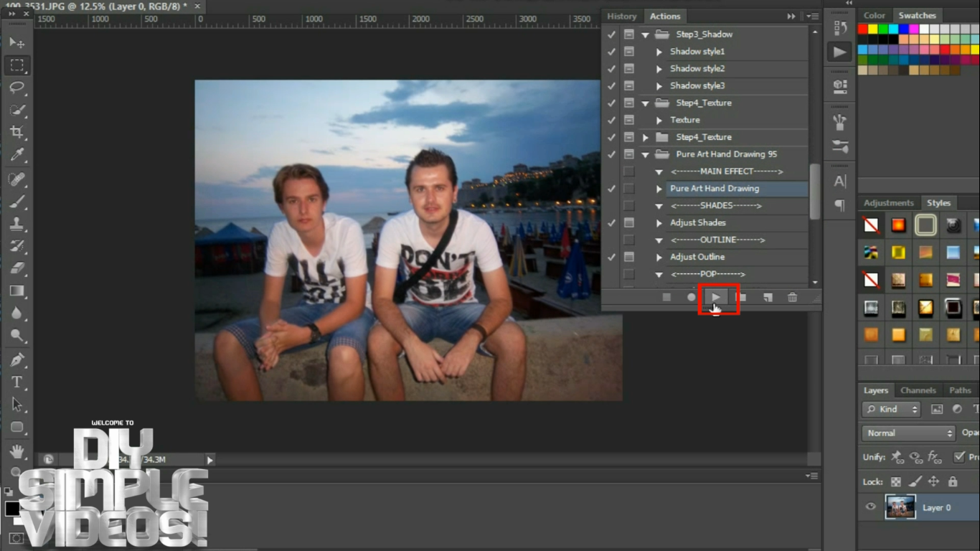The height and width of the screenshot is (551, 980).
Task: Expand the Adjust Outline action
Action: (659, 257)
